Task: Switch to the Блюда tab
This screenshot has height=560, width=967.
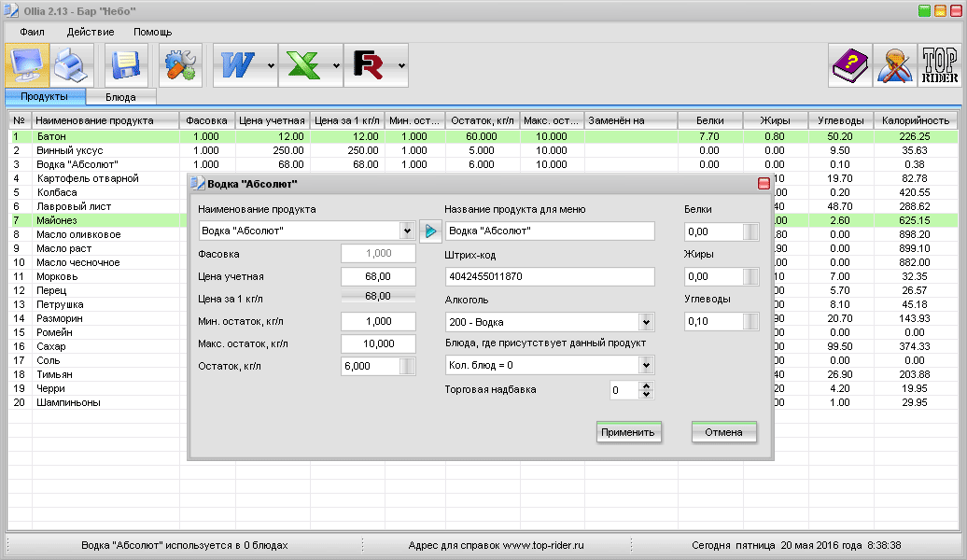Action: (120, 96)
